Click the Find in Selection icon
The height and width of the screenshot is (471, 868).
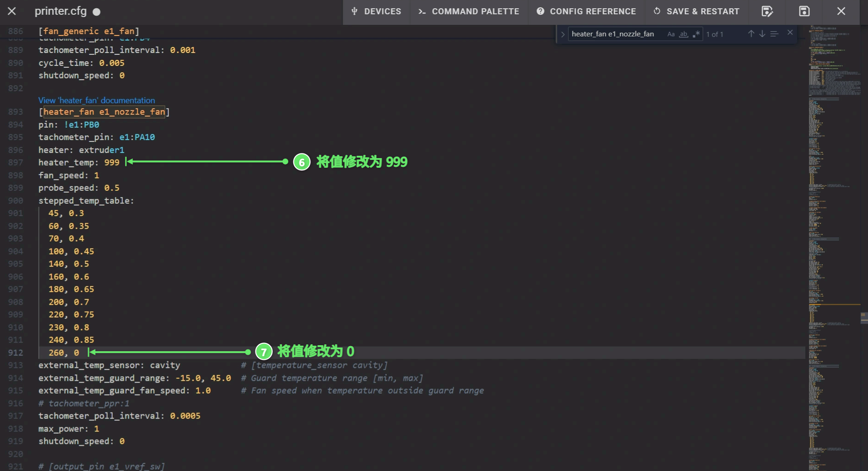pyautogui.click(x=775, y=34)
